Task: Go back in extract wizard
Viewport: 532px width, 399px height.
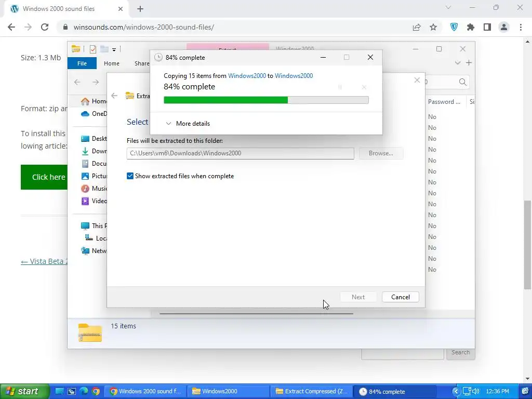Action: point(114,96)
